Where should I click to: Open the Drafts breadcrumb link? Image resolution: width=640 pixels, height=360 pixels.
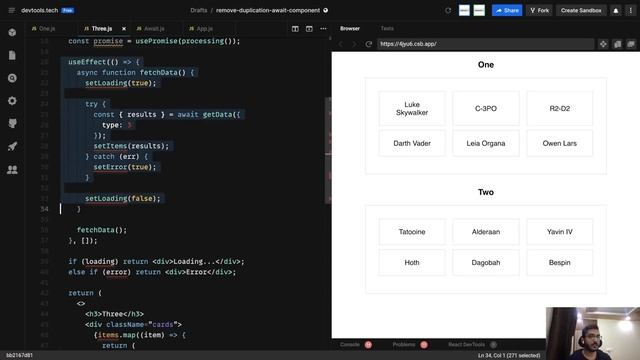[x=199, y=11]
